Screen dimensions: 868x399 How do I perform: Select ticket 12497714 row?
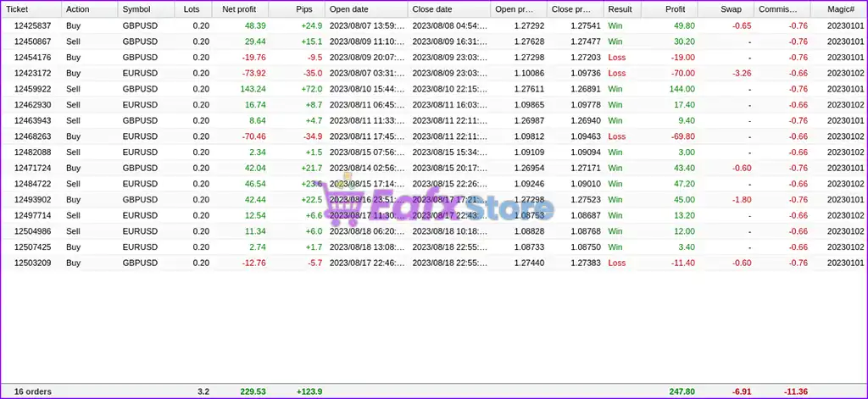pyautogui.click(x=434, y=215)
